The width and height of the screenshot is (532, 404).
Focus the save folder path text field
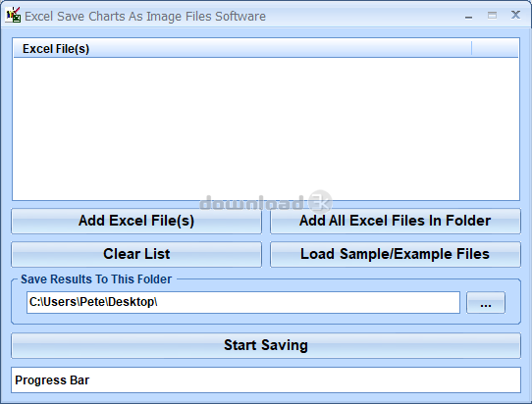tap(243, 302)
